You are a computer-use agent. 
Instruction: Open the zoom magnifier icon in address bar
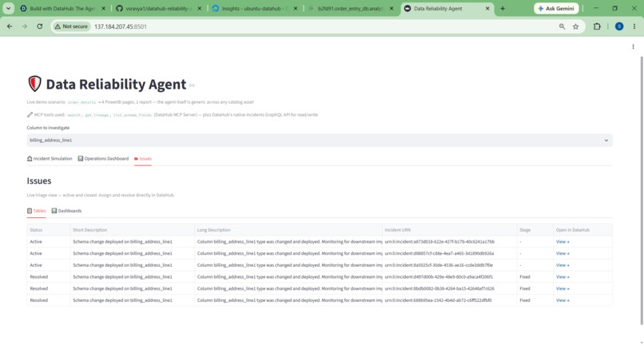point(562,26)
